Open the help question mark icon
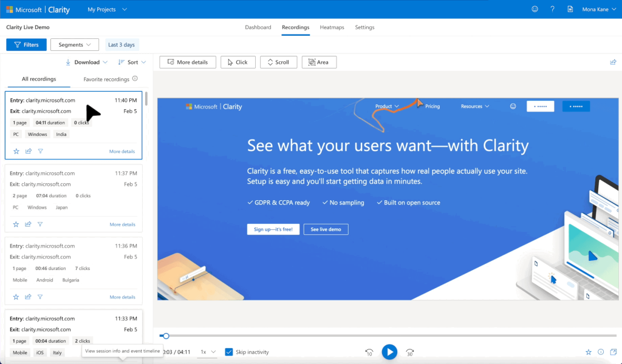 pyautogui.click(x=552, y=9)
